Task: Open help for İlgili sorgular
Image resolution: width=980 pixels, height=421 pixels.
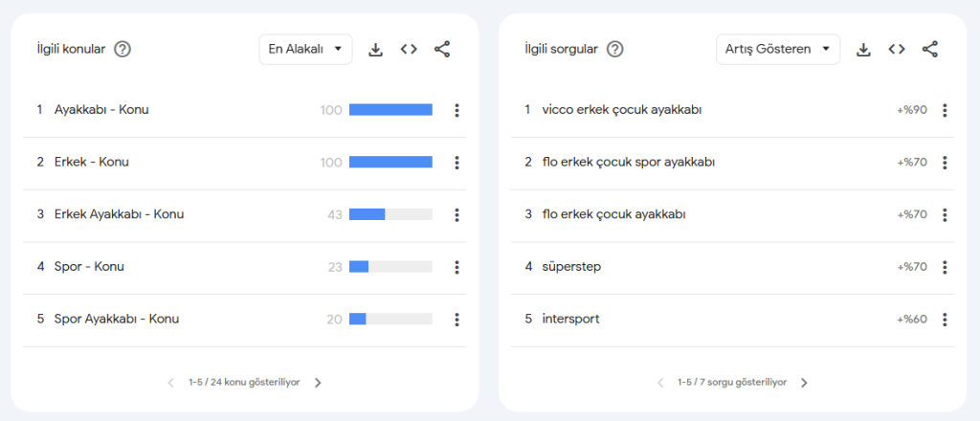Action: [614, 50]
